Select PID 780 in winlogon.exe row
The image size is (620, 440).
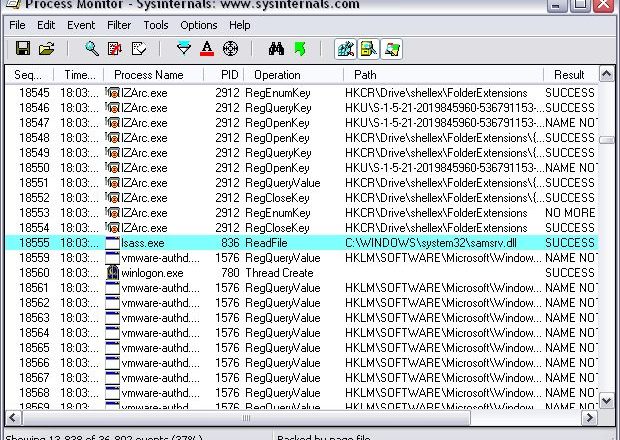[x=231, y=273]
